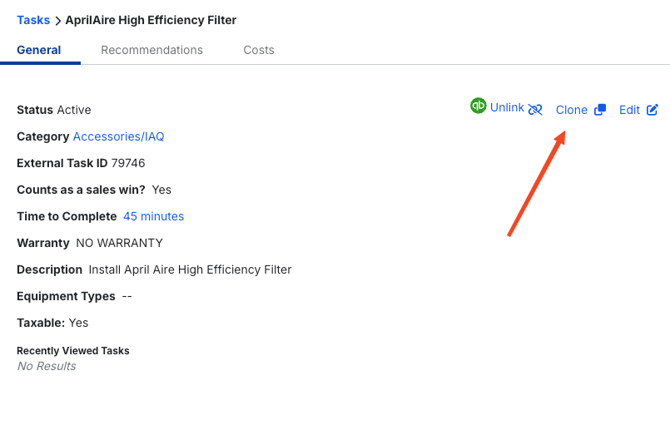Click the External Task ID value 79746
Image resolution: width=670 pixels, height=425 pixels.
click(129, 163)
